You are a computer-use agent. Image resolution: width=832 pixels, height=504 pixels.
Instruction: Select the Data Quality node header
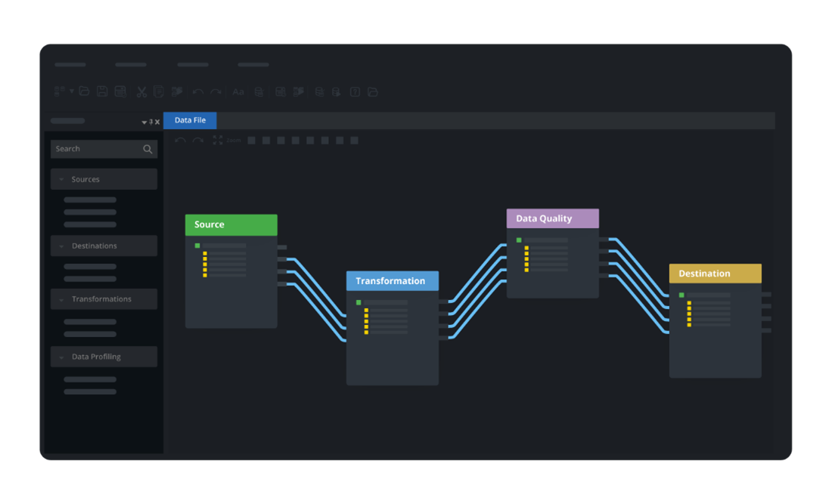[552, 218]
